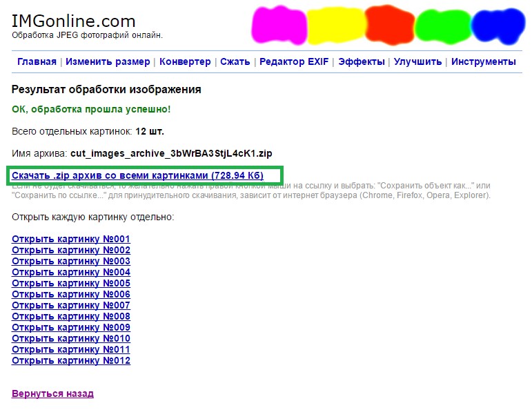The image size is (532, 410).
Task: Click the blue color blob in header
Action: point(495,26)
